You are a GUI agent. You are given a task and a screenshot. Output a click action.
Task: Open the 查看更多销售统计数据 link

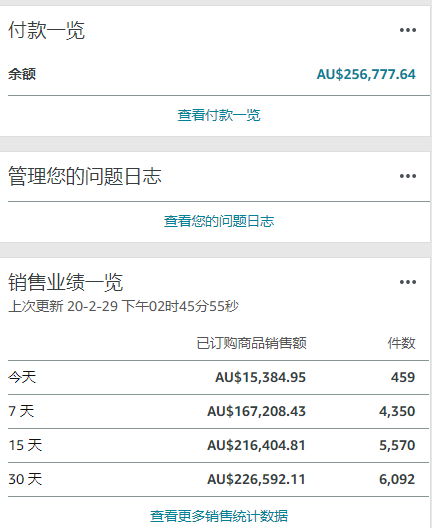point(219,516)
